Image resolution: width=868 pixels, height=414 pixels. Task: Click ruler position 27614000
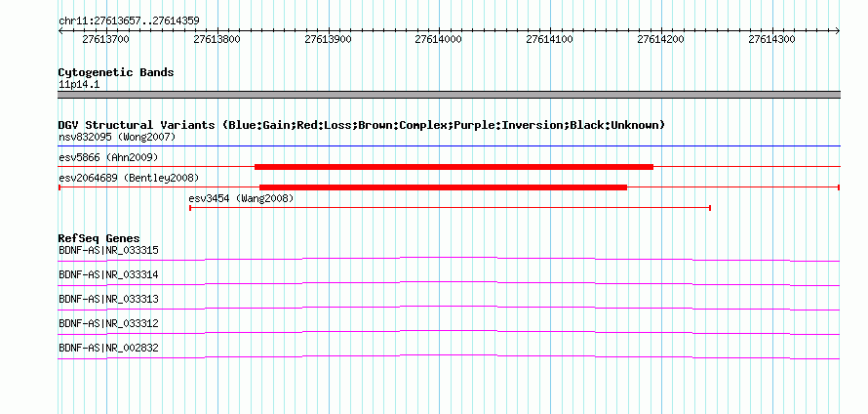439,39
